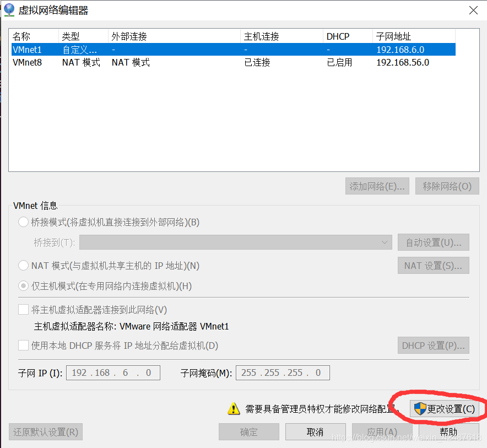
Task: Click the 取消 button
Action: point(315,432)
